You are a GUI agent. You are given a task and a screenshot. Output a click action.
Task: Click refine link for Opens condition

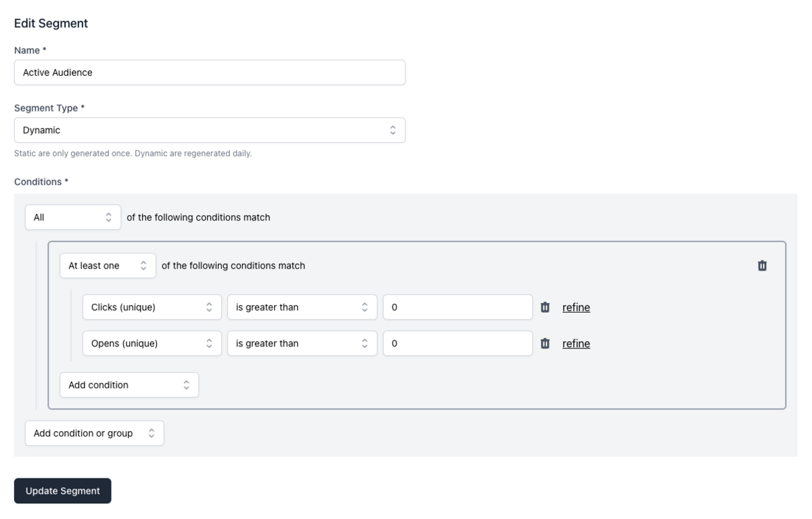(576, 344)
